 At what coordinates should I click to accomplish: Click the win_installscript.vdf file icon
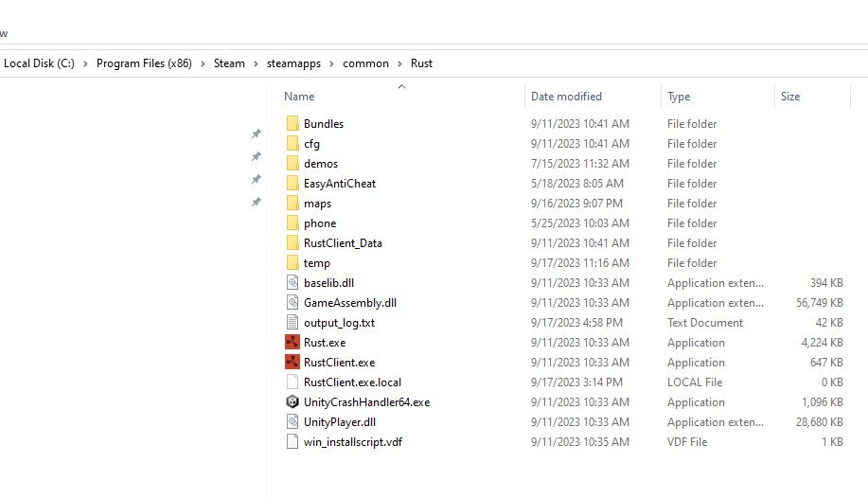[292, 441]
